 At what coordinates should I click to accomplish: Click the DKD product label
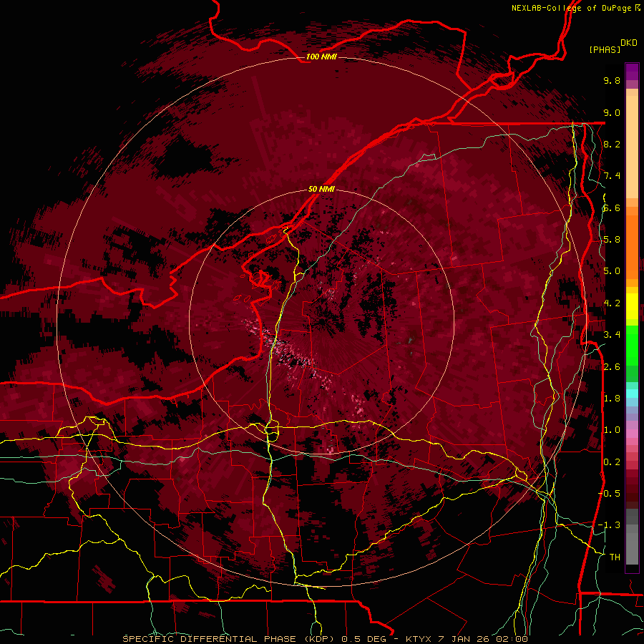[628, 43]
